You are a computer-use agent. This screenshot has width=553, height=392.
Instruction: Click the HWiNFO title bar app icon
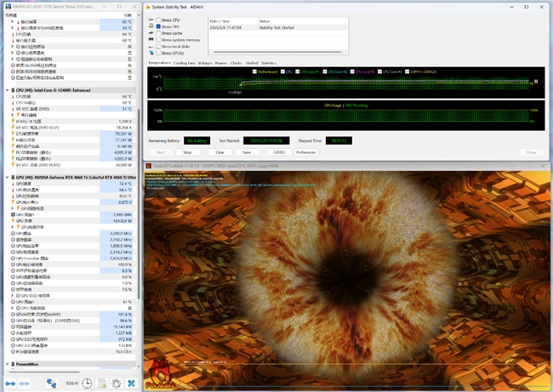click(9, 7)
